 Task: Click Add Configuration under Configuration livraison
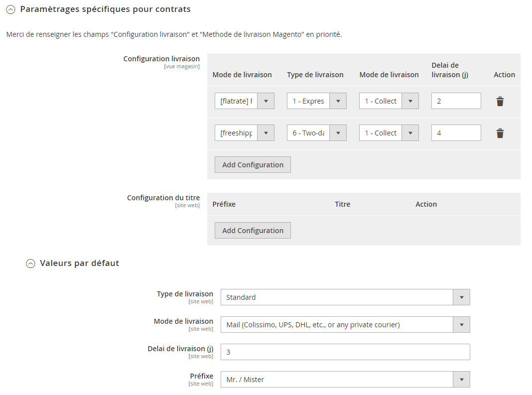coord(253,165)
